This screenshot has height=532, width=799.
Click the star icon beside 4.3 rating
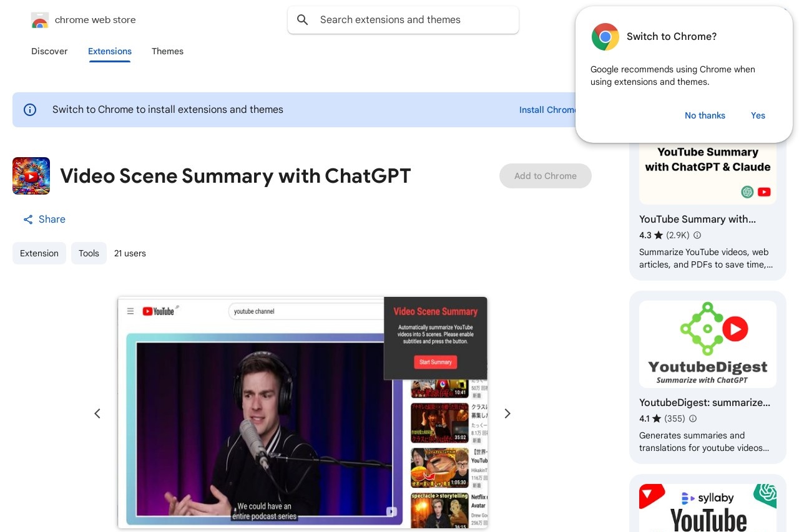(x=659, y=236)
